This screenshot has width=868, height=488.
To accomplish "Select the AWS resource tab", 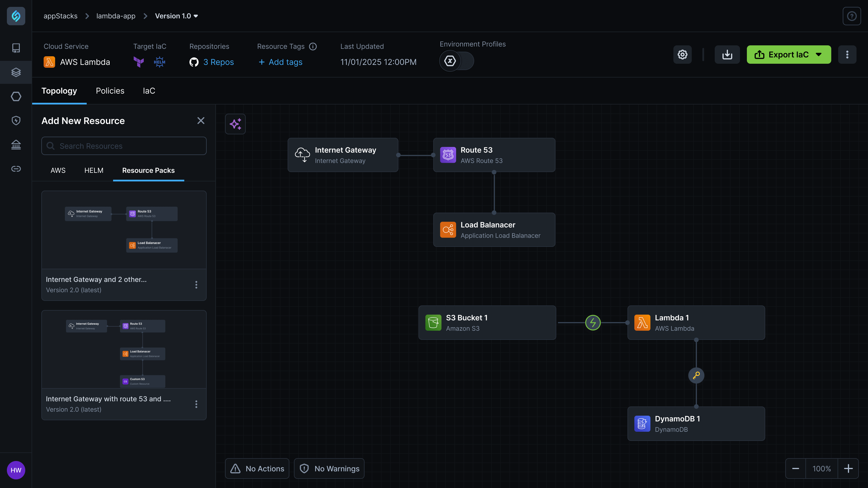I will [x=58, y=170].
